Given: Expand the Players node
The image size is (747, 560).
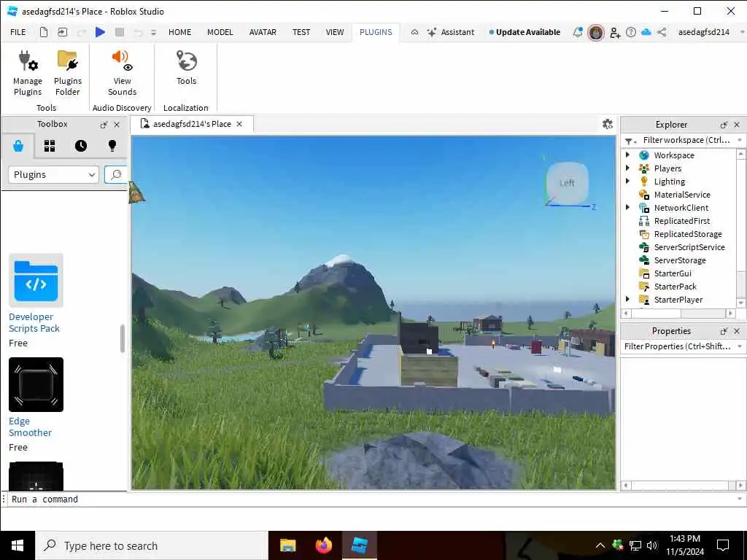Looking at the screenshot, I should coord(627,168).
